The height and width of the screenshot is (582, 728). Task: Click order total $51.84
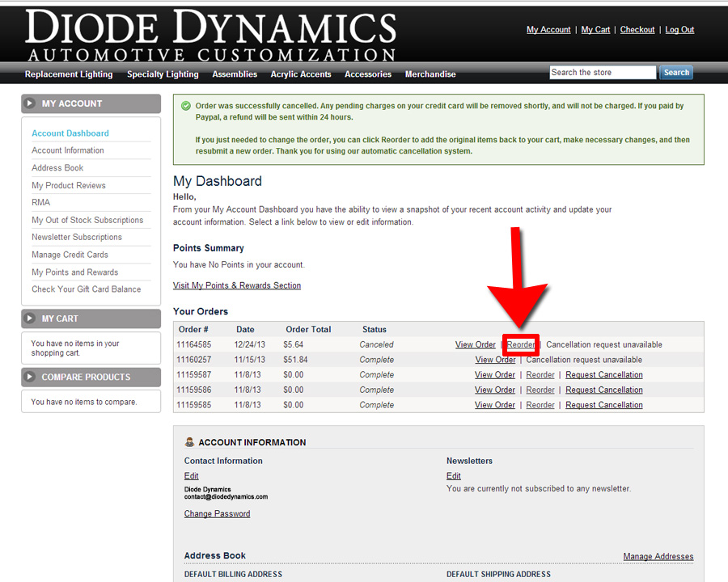pos(295,360)
